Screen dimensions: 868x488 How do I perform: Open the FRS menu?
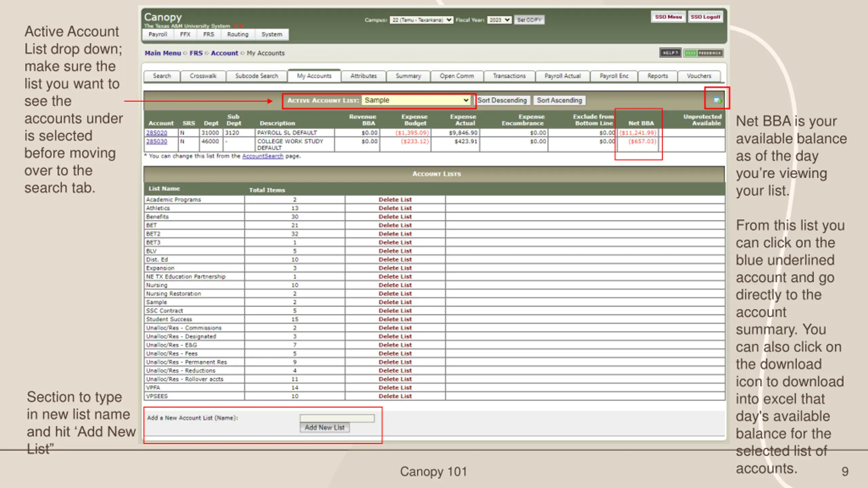point(209,35)
